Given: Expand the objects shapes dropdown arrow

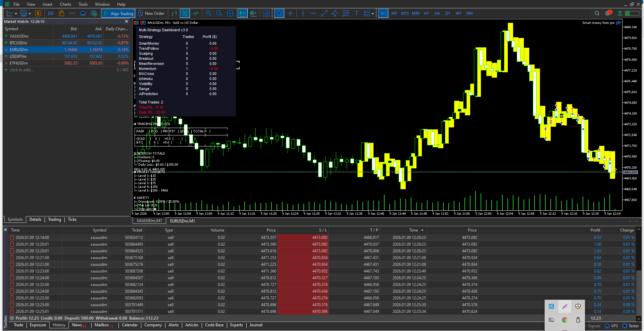Looking at the screenshot, I should (x=373, y=14).
